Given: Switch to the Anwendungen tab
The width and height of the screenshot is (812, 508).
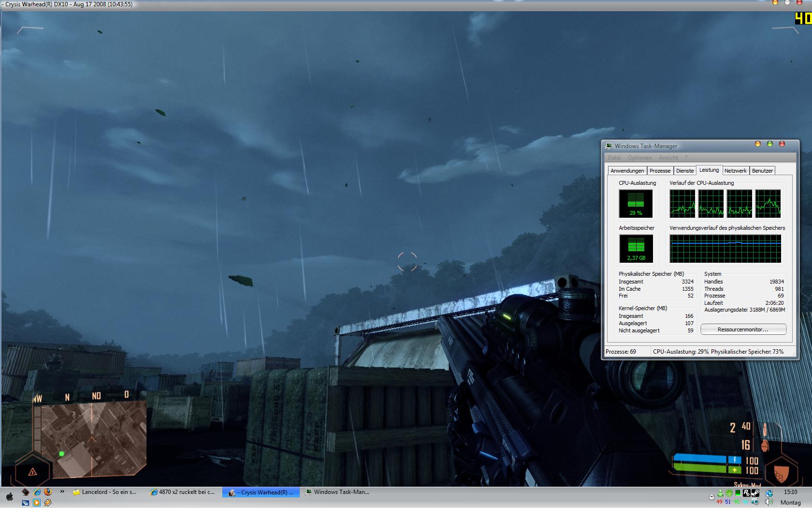Looking at the screenshot, I should (627, 171).
